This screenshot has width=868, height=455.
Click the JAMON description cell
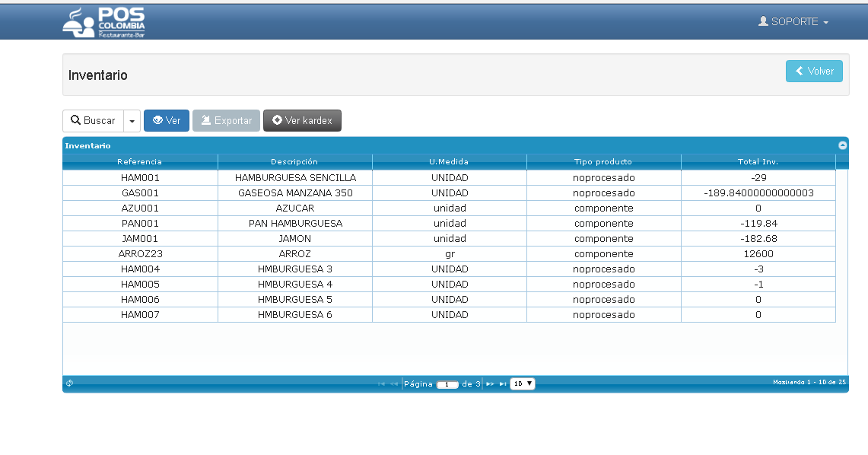[x=295, y=239]
